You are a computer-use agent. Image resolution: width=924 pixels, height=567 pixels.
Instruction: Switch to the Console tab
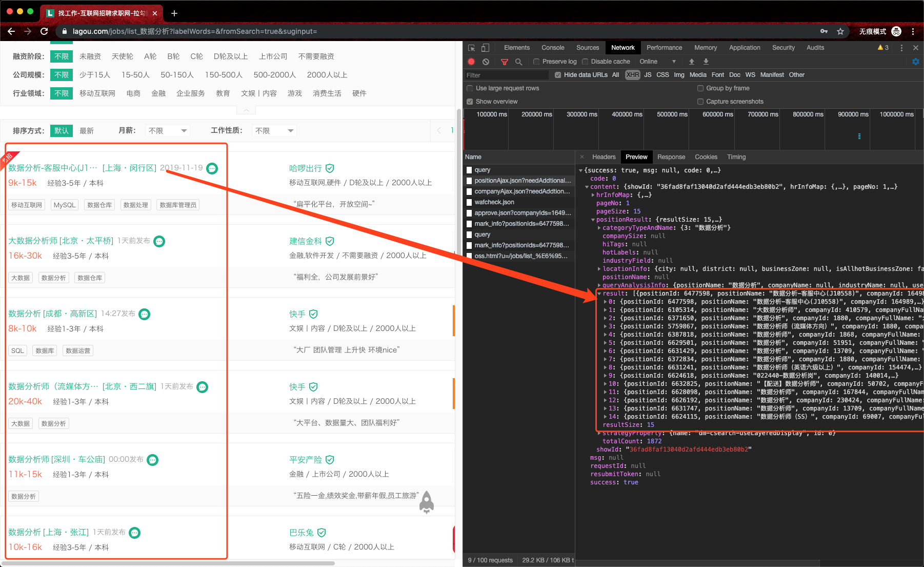click(x=553, y=48)
